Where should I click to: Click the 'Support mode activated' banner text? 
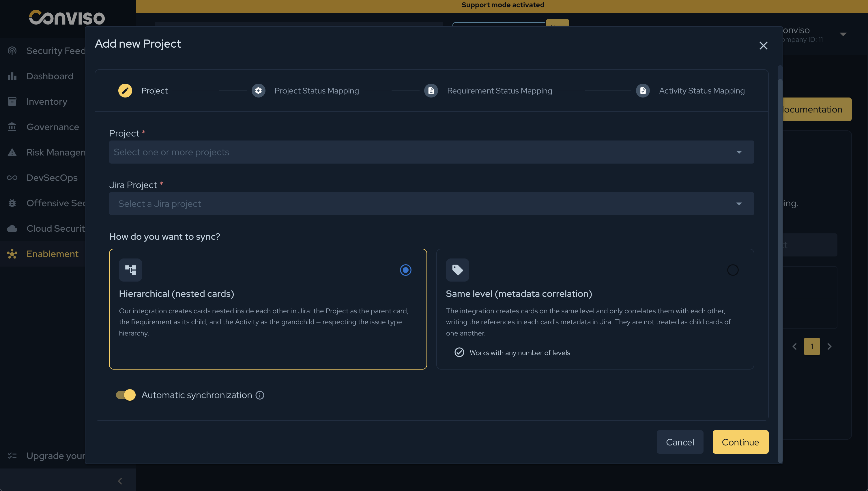tap(503, 5)
